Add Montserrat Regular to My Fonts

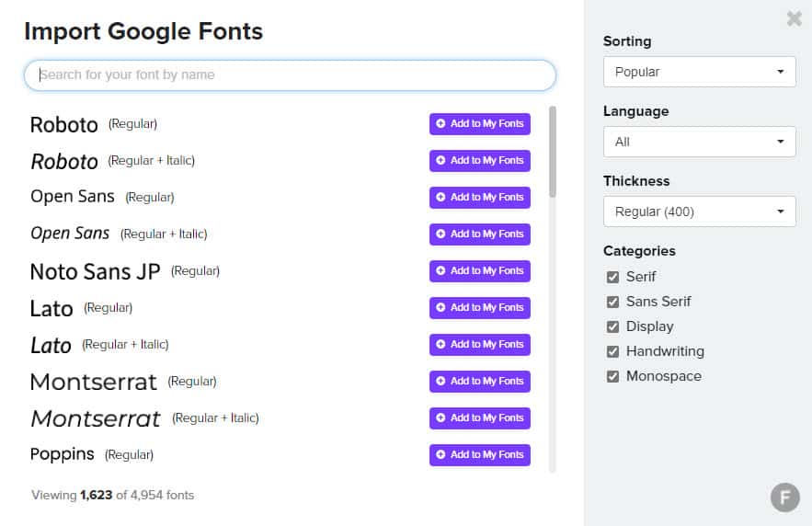pos(479,381)
